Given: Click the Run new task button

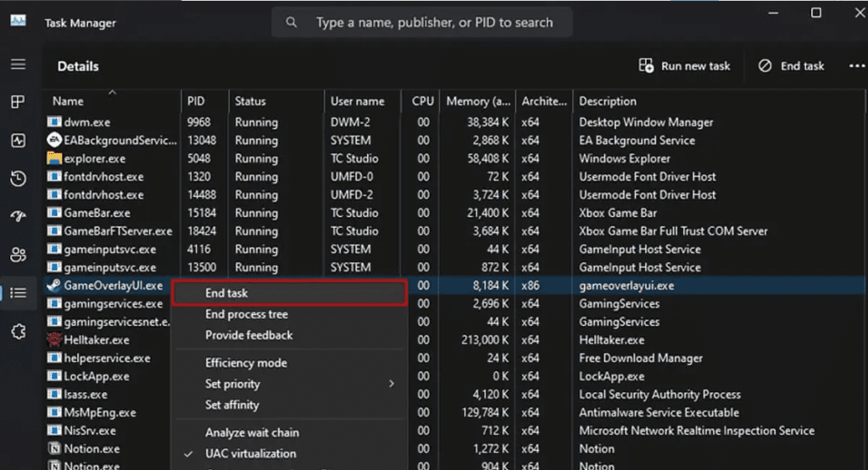Looking at the screenshot, I should 685,66.
